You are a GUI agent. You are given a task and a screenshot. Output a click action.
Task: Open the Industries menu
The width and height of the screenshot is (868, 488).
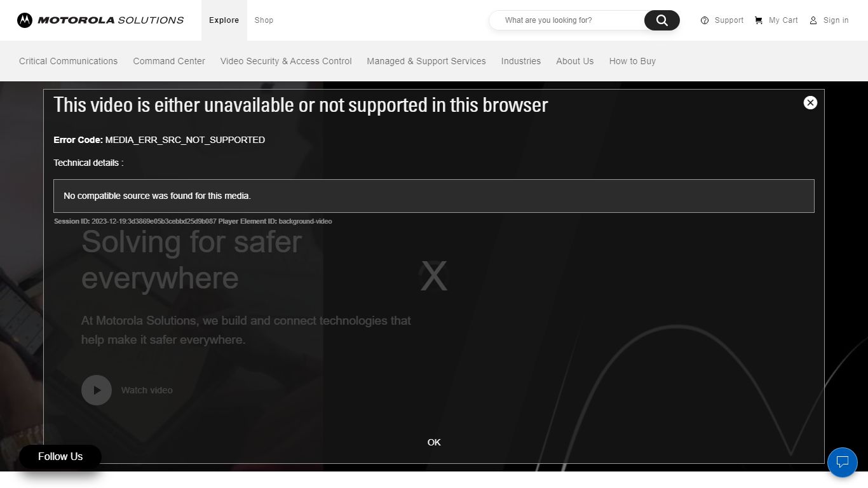tap(521, 61)
